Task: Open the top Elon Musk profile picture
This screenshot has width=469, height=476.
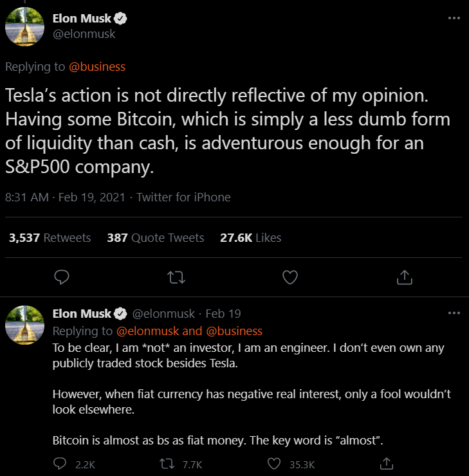Action: point(24,27)
